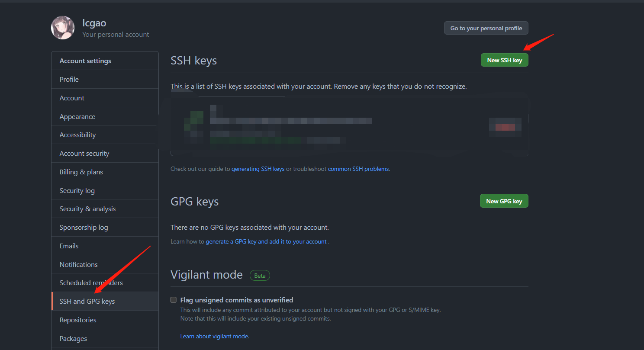This screenshot has width=644, height=350.
Task: Open Notifications settings
Action: 105,265
